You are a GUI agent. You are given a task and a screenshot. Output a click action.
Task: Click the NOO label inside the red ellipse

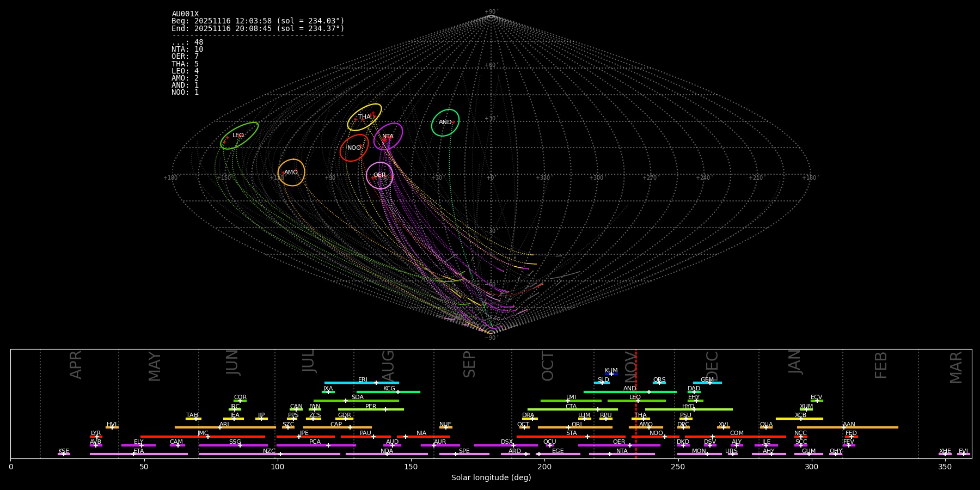pyautogui.click(x=354, y=148)
